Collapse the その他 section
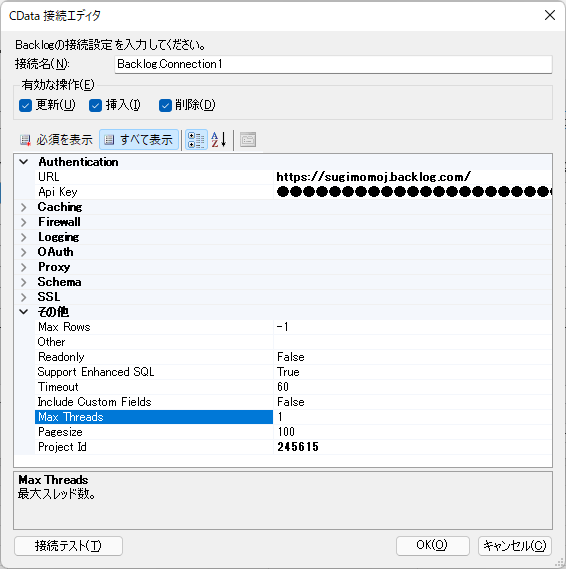 click(x=24, y=312)
